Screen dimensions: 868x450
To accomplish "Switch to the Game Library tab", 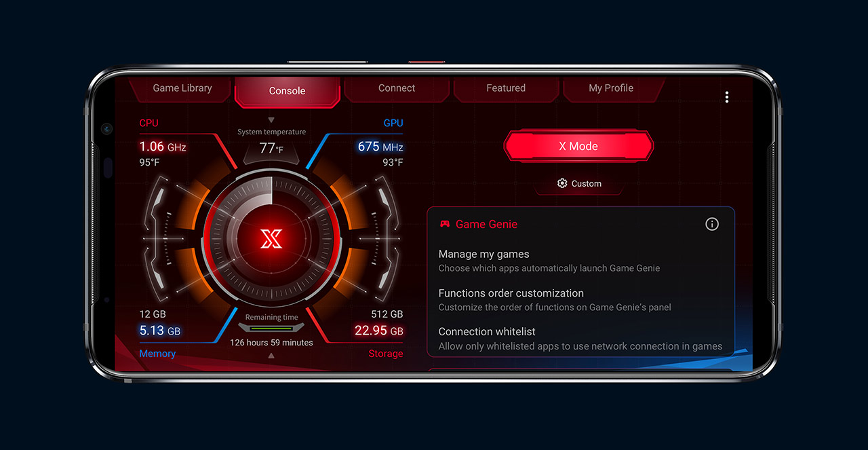I will pyautogui.click(x=182, y=88).
